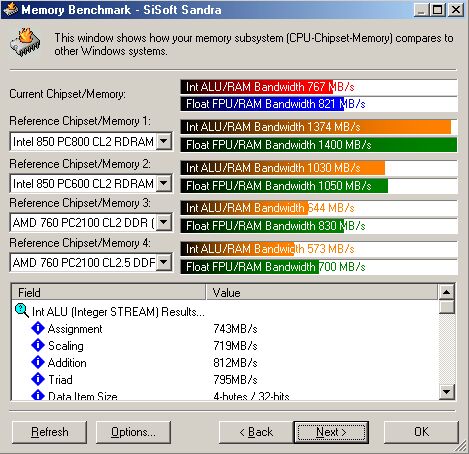This screenshot has height=454, width=469.
Task: Open Reference Chipset/Memory 2 dropdown arrow
Action: [x=164, y=183]
